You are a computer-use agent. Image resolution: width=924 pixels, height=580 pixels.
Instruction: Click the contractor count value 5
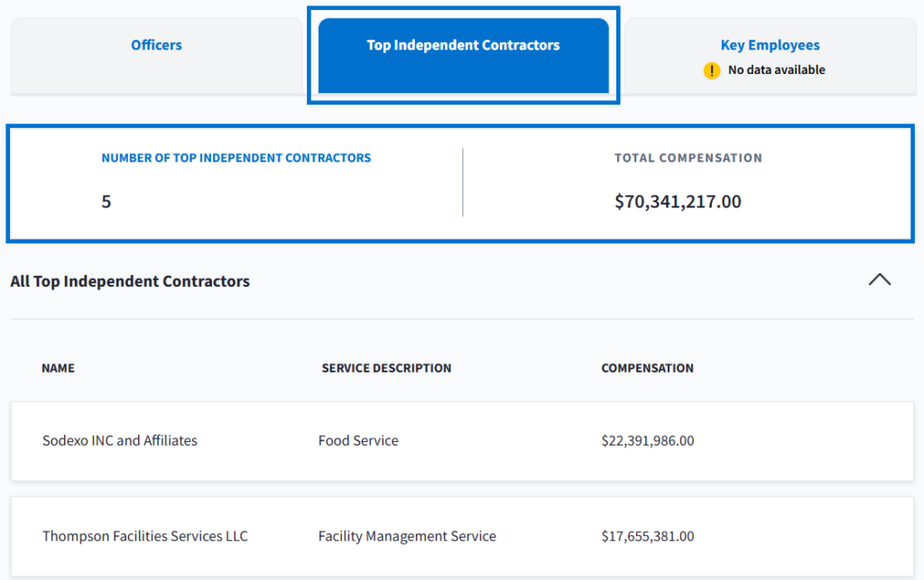click(x=106, y=201)
